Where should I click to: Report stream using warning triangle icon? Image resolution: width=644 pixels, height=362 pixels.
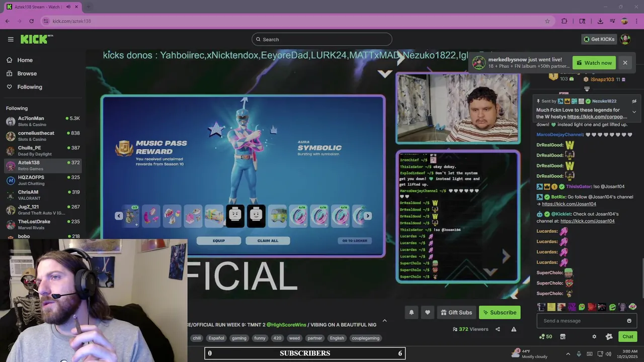[x=514, y=329]
